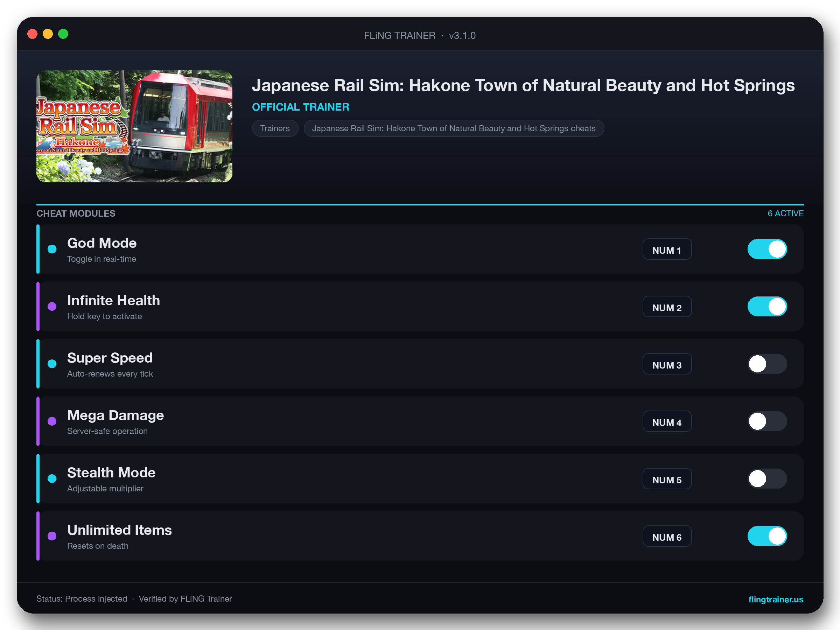The width and height of the screenshot is (840, 630).
Task: Enable the Super Speed toggle
Action: pos(767,364)
